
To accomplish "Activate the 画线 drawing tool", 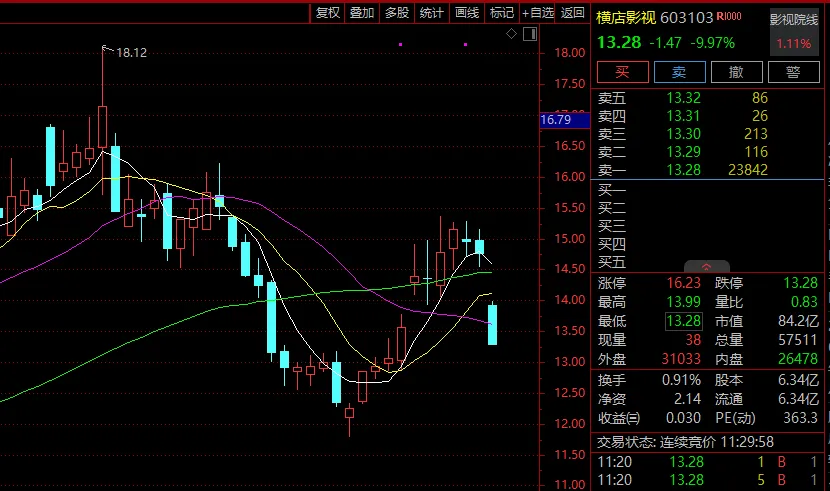I will point(466,13).
